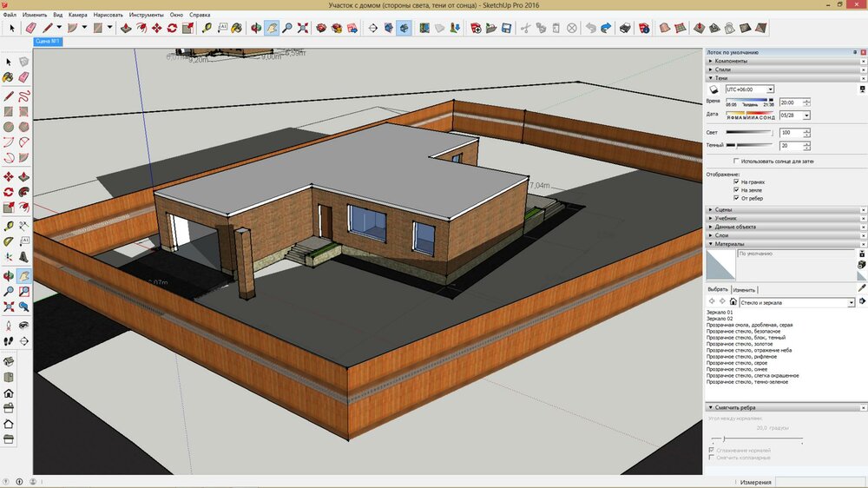
Task: Switch to the 'Изменить' materials tab
Action: click(744, 289)
